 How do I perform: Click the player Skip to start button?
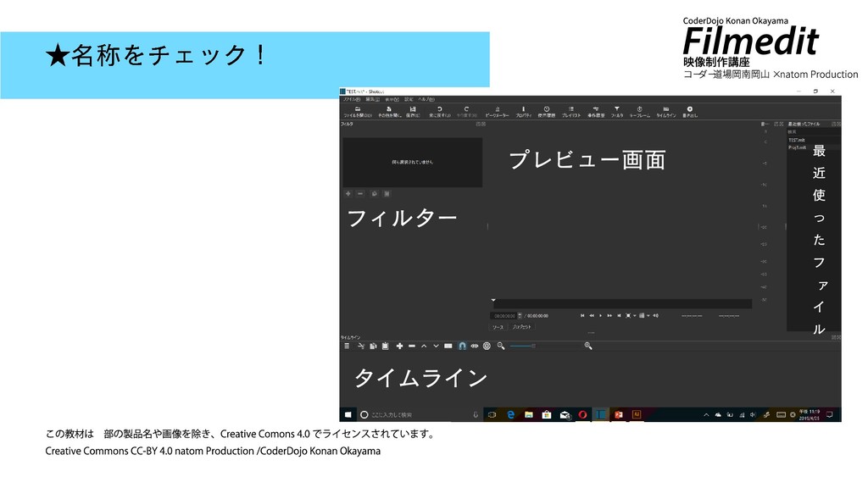(x=582, y=315)
